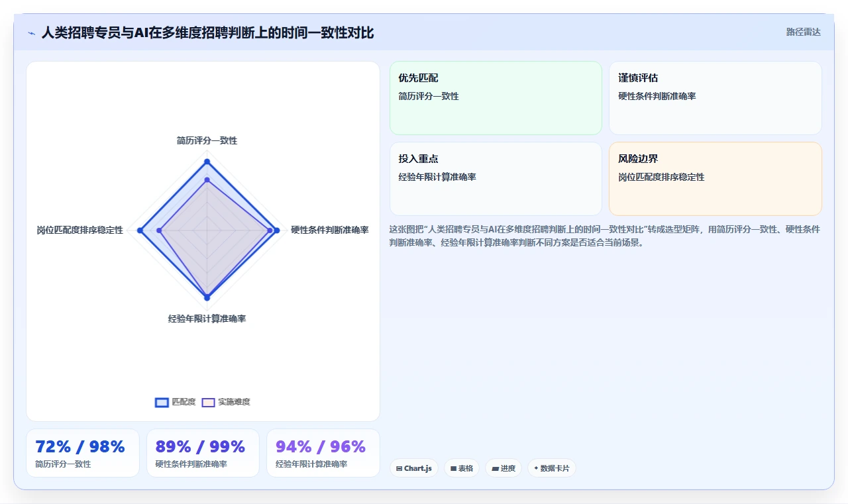Viewport: 848px width, 504px height.
Task: Click the radar axis label 硬性条件判断准确率
Action: 330,230
